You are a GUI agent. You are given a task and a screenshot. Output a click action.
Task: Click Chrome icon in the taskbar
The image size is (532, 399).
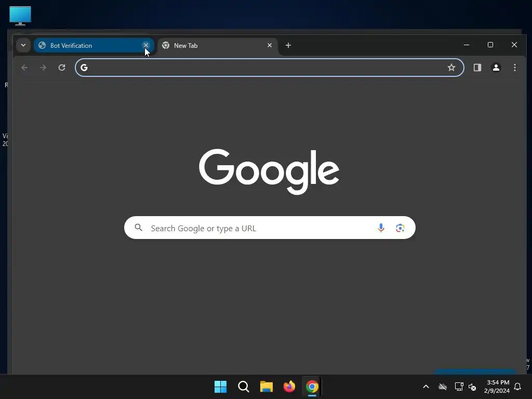tap(312, 387)
